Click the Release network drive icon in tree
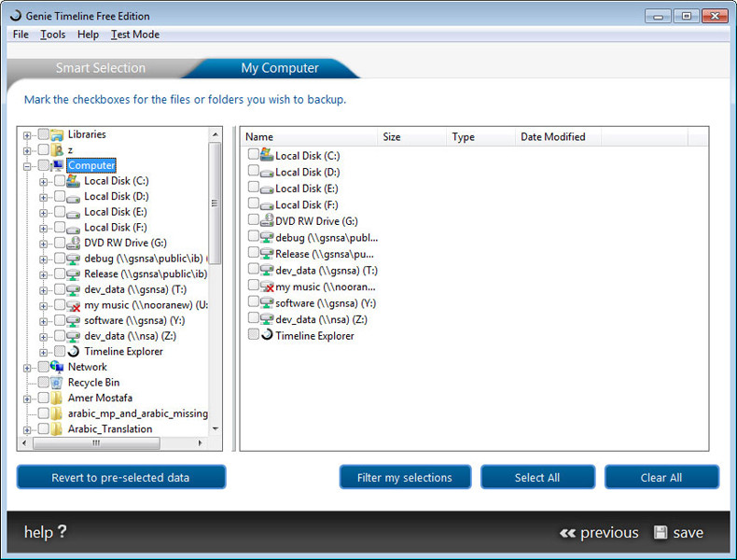The image size is (737, 560). (x=74, y=274)
